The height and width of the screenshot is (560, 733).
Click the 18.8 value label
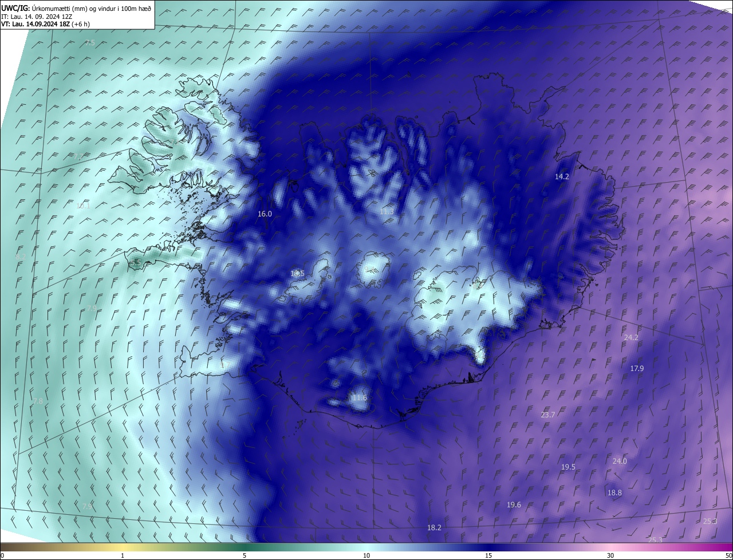pos(614,492)
